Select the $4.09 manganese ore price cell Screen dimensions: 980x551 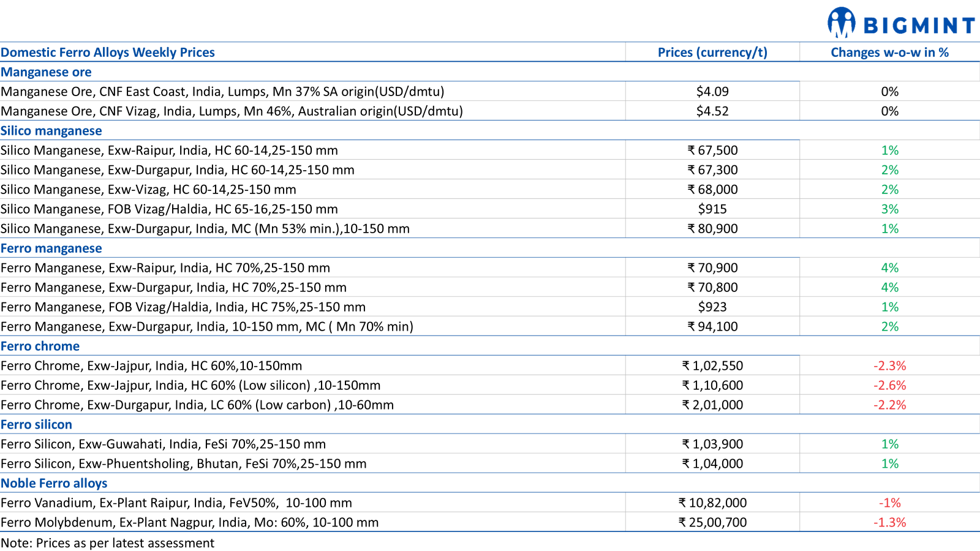click(x=712, y=92)
